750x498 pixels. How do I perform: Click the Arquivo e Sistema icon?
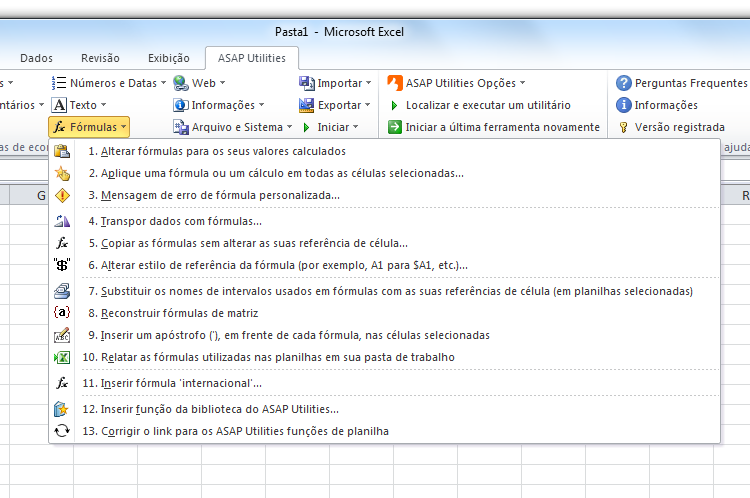point(181,127)
